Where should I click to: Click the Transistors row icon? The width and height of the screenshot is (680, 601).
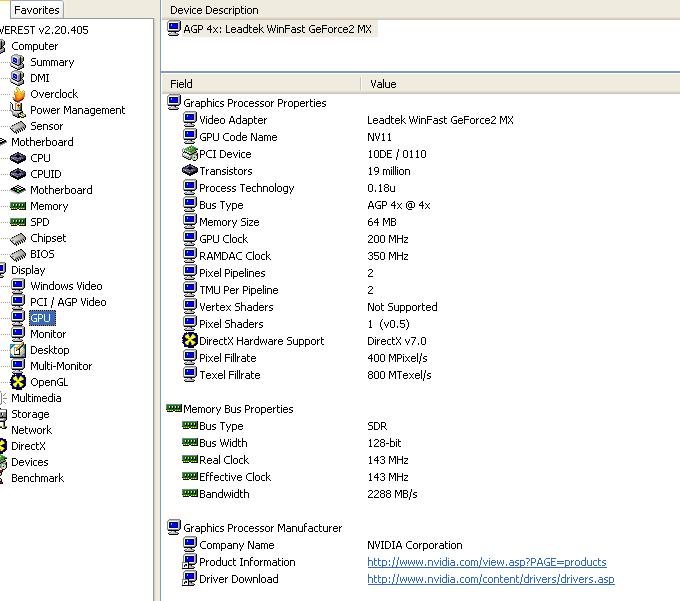190,171
